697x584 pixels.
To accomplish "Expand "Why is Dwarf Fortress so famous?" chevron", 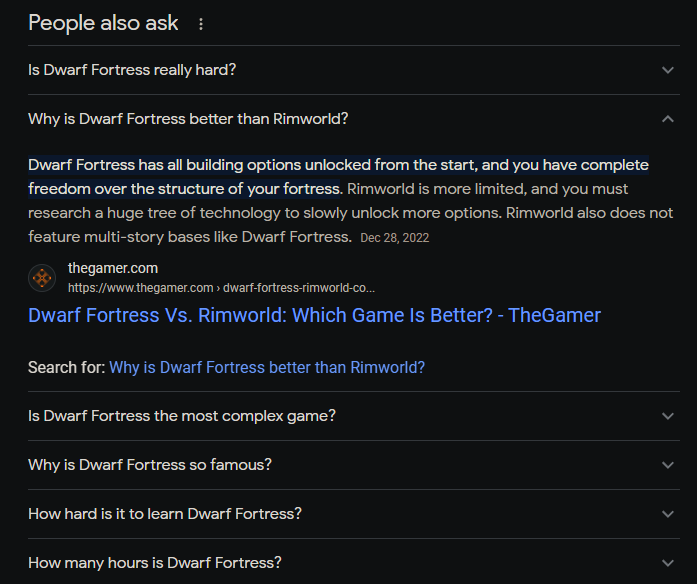I will 668,465.
